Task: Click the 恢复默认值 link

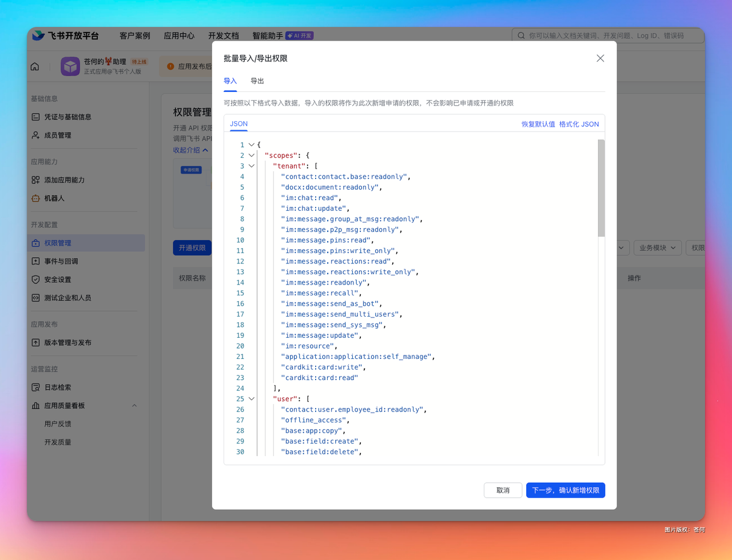Action: click(x=538, y=124)
